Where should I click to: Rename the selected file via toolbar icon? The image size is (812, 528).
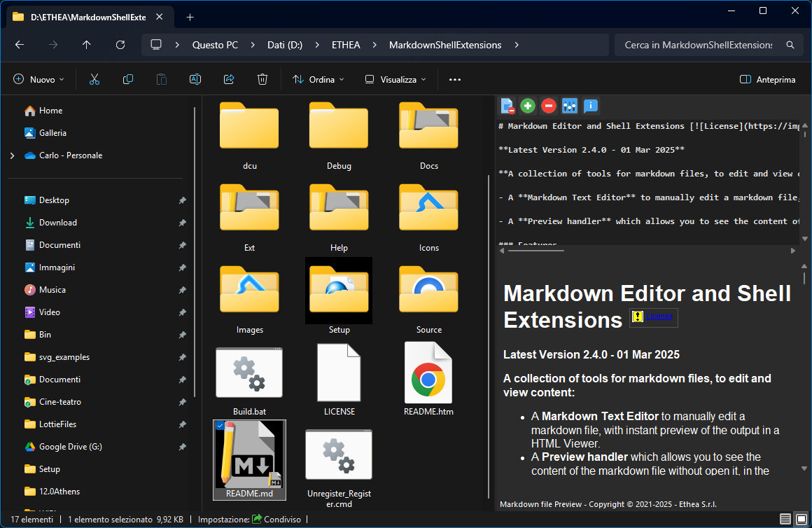[195, 79]
